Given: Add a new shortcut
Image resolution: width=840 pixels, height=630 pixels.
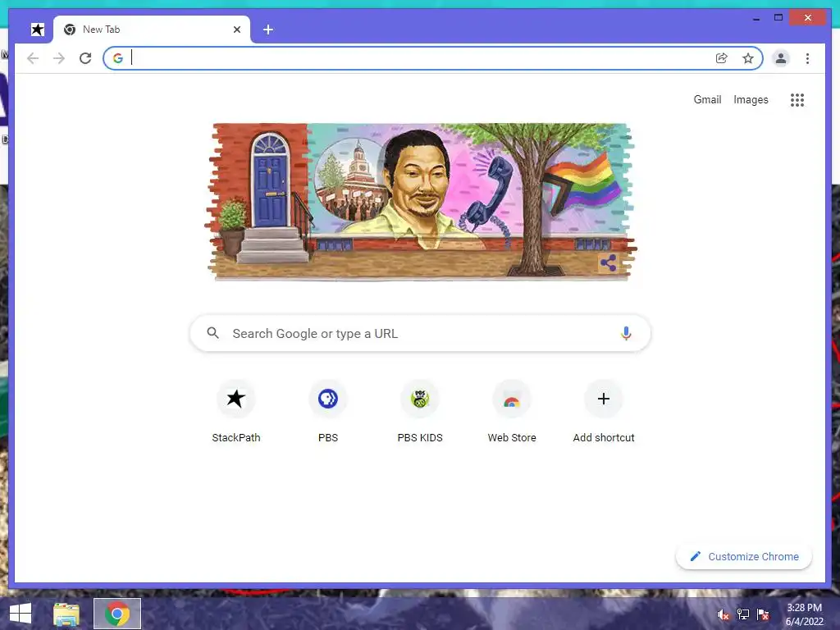Looking at the screenshot, I should click(x=604, y=412).
